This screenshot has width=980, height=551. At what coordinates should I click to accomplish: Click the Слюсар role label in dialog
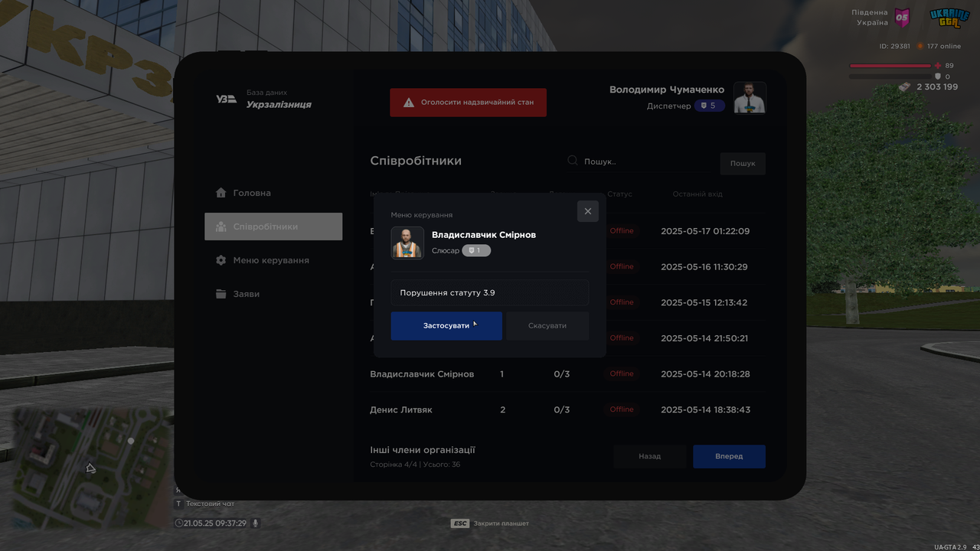446,251
